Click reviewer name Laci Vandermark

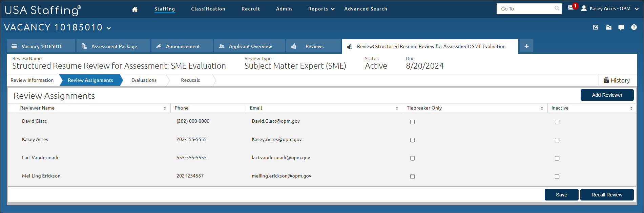[x=40, y=158]
